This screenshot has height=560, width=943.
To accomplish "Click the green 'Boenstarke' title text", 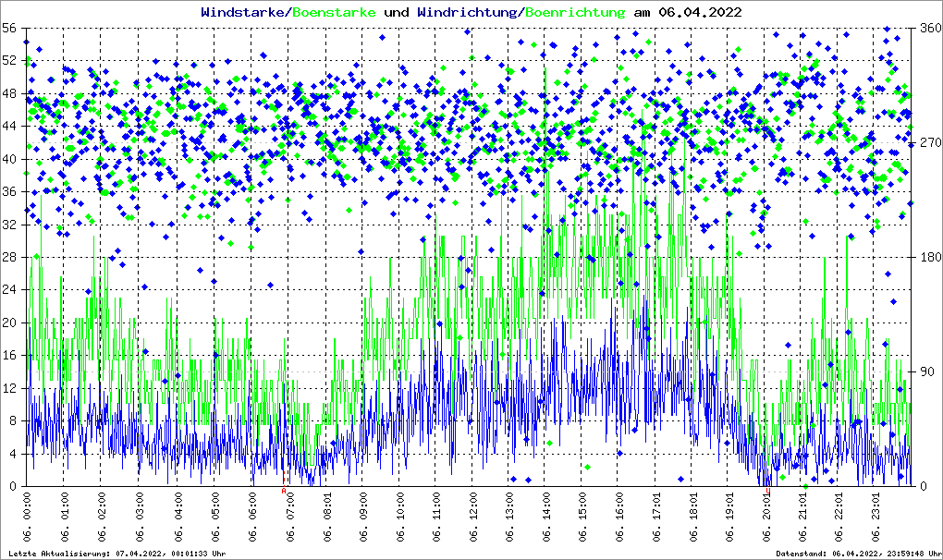I will pyautogui.click(x=334, y=13).
